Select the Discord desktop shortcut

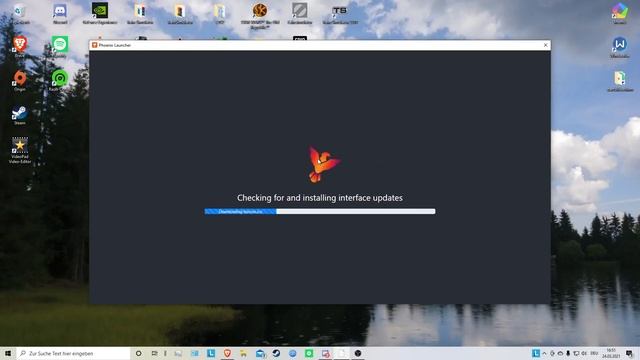tap(60, 13)
